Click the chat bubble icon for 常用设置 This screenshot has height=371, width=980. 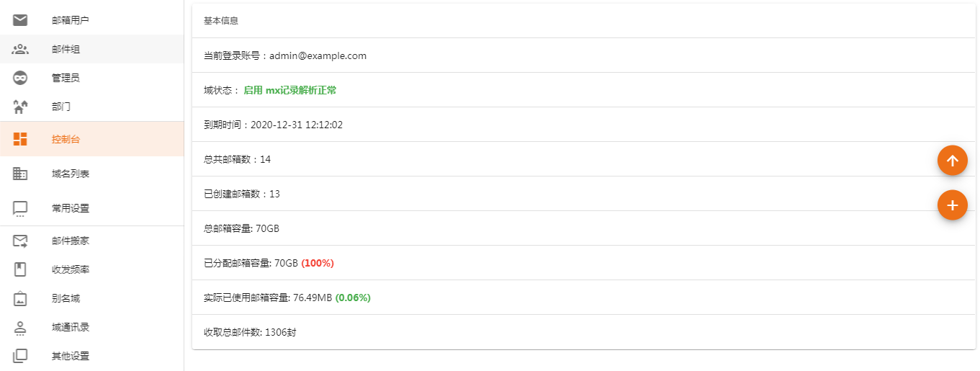tap(20, 208)
